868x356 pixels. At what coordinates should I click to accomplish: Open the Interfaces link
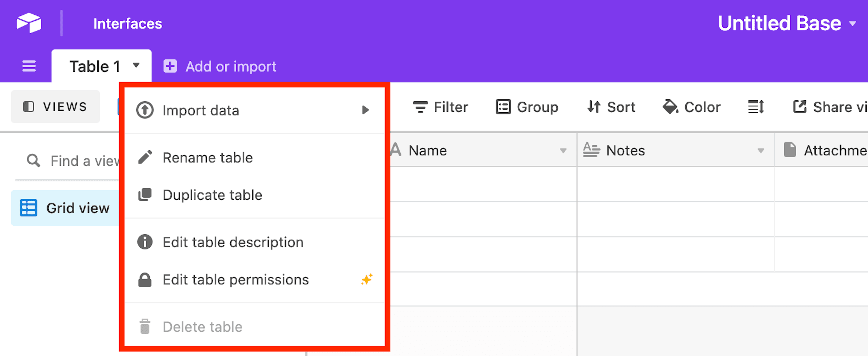point(128,24)
